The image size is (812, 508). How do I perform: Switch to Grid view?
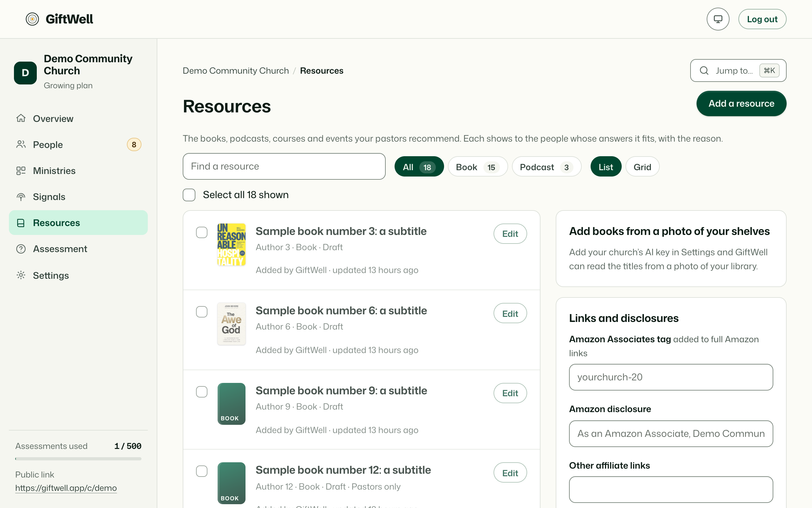tap(642, 167)
